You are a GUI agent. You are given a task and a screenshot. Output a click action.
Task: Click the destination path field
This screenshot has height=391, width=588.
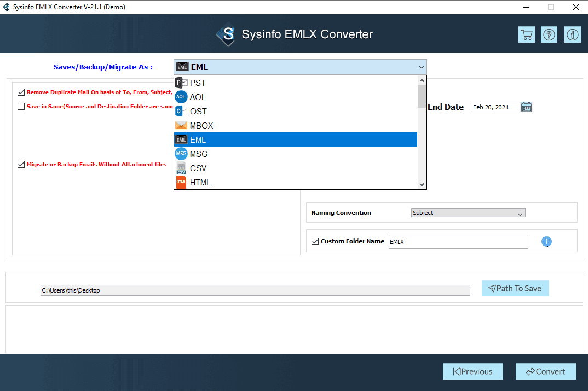tap(255, 290)
